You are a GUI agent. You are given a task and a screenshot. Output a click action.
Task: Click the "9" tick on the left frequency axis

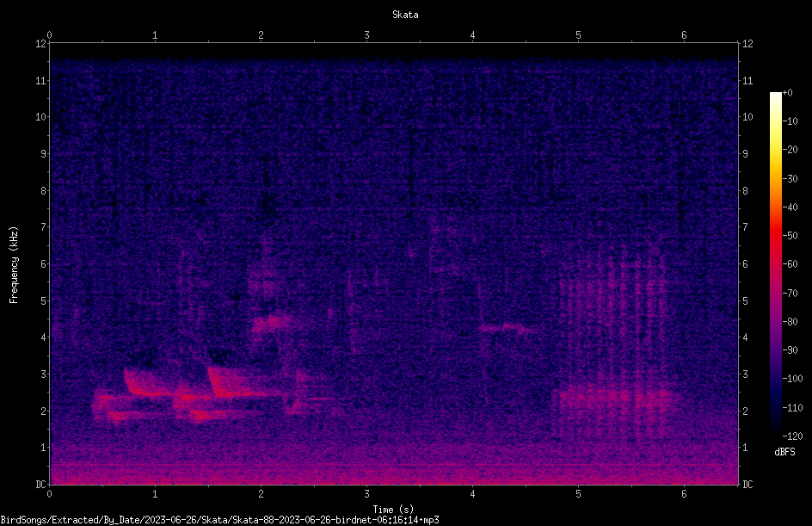tap(43, 154)
